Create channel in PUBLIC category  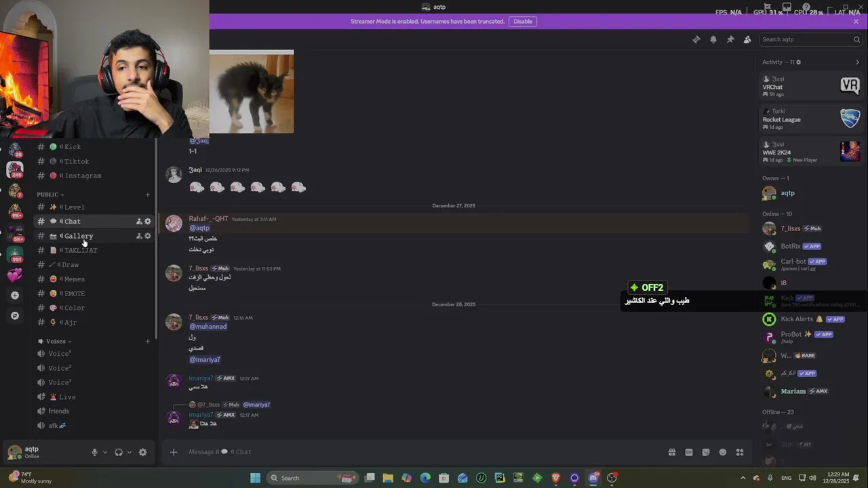[147, 195]
